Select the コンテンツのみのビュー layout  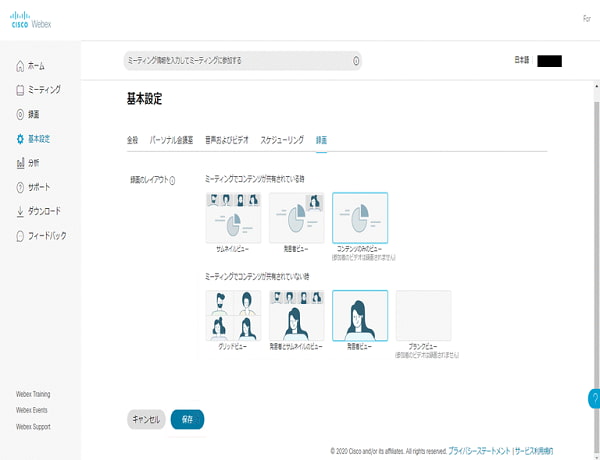tap(360, 218)
